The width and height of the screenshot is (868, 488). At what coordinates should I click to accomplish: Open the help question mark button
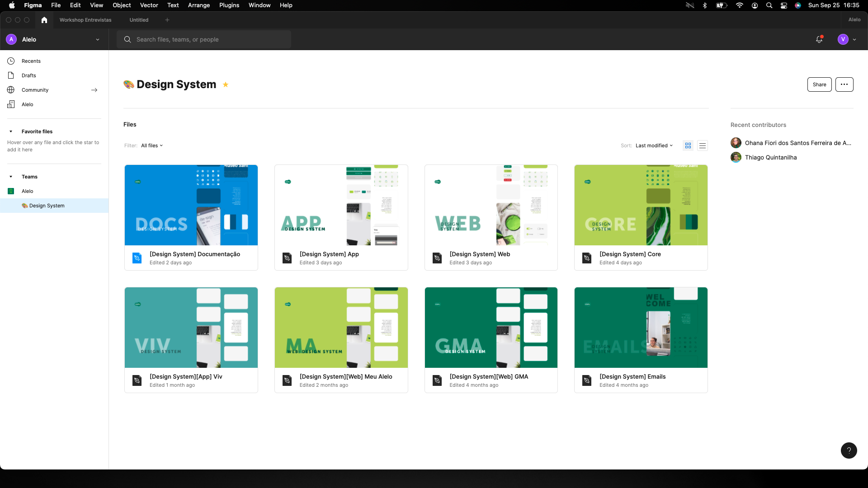click(x=849, y=450)
